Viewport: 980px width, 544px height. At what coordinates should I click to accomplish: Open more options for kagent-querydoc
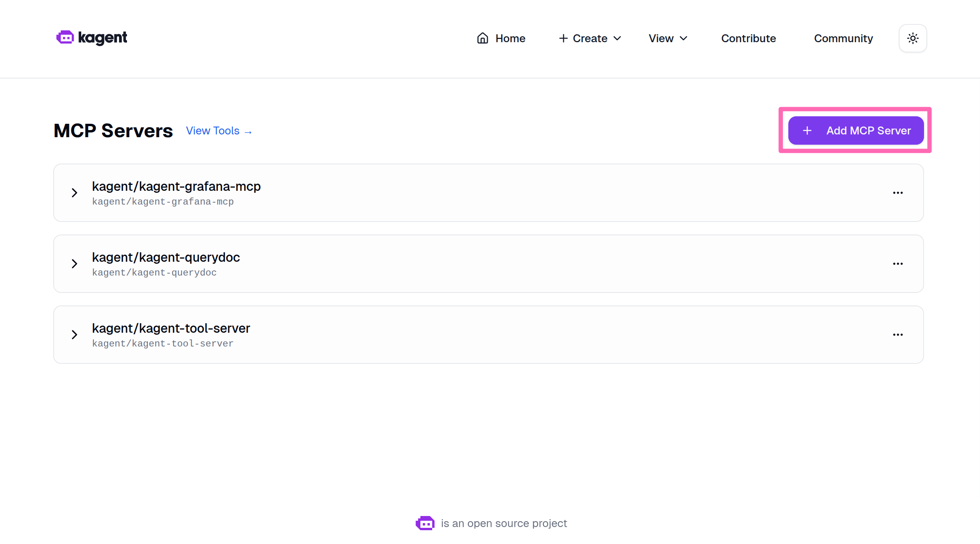898,264
